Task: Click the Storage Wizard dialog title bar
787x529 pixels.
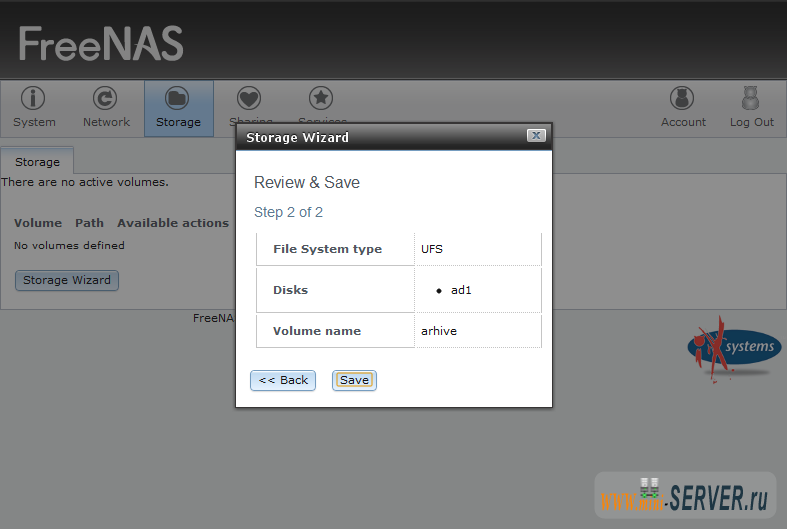Action: [394, 137]
